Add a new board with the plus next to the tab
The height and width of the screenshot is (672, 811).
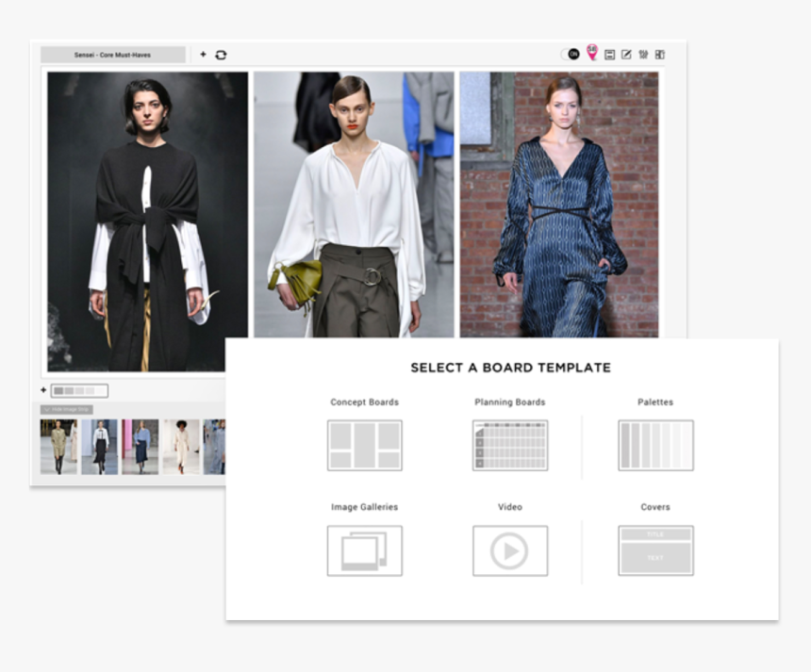(204, 55)
